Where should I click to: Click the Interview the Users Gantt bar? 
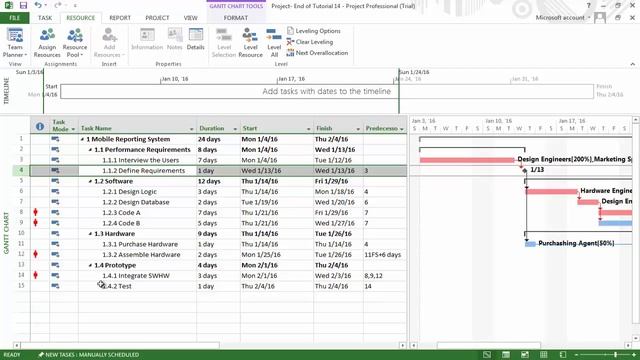[x=467, y=160]
